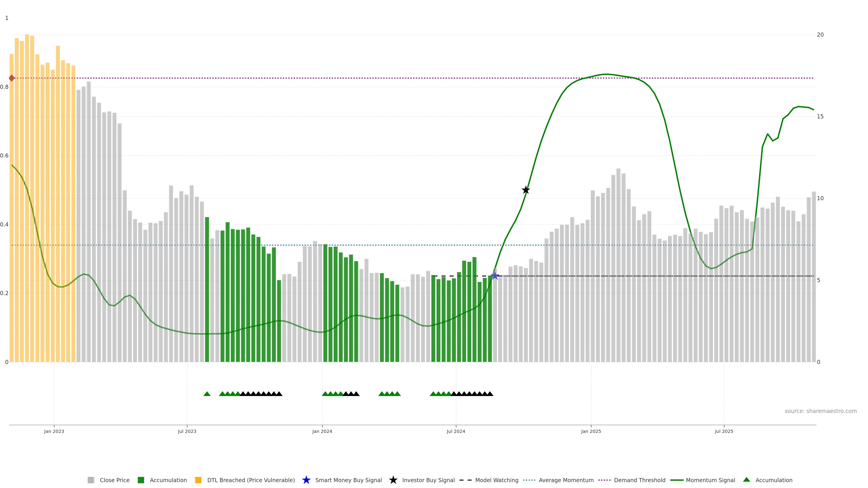Toggle DTL Breached (Price Vulnerable) legend entry

pos(251,480)
